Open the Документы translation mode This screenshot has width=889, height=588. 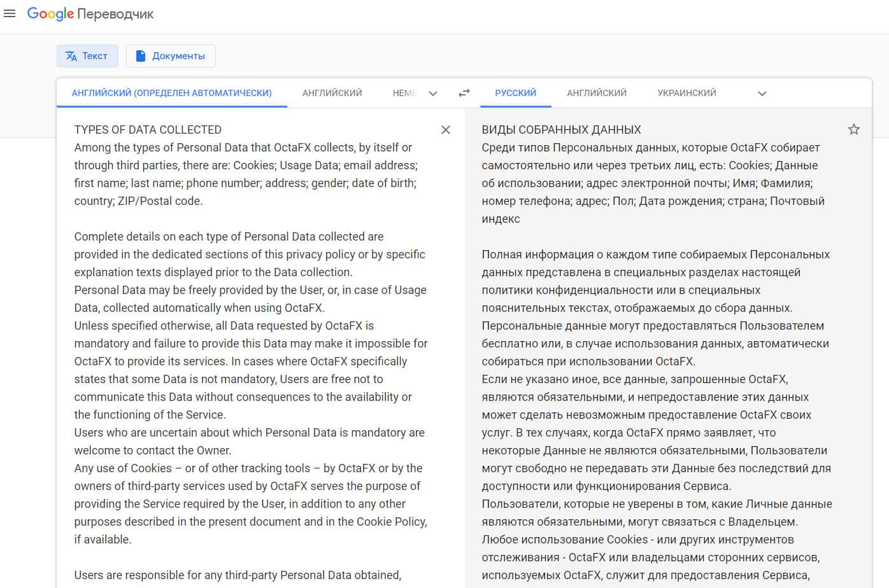(171, 56)
